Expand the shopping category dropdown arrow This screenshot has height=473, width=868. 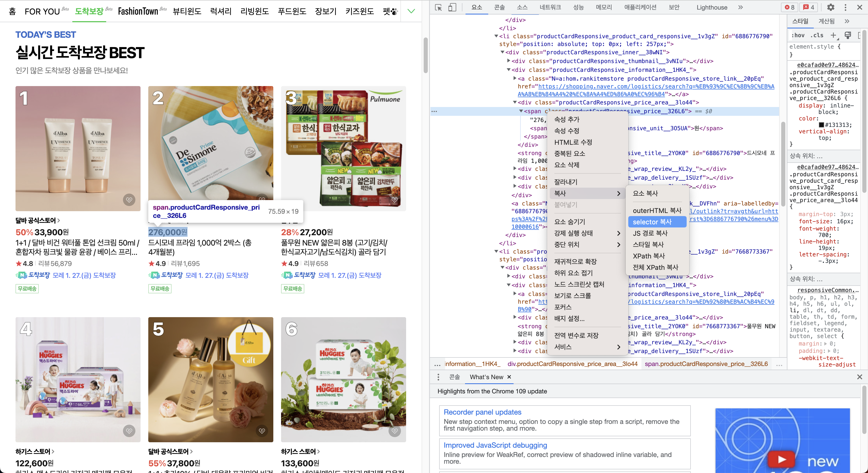(x=411, y=11)
